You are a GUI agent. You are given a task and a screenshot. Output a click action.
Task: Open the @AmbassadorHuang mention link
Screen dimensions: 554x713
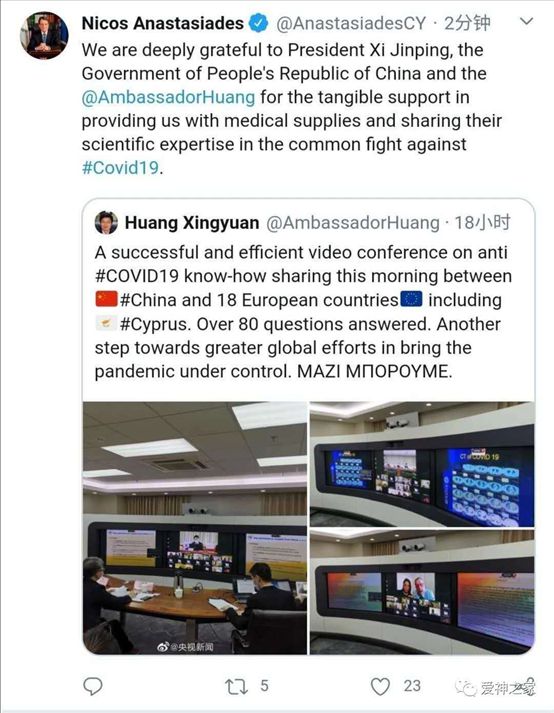pos(168,97)
